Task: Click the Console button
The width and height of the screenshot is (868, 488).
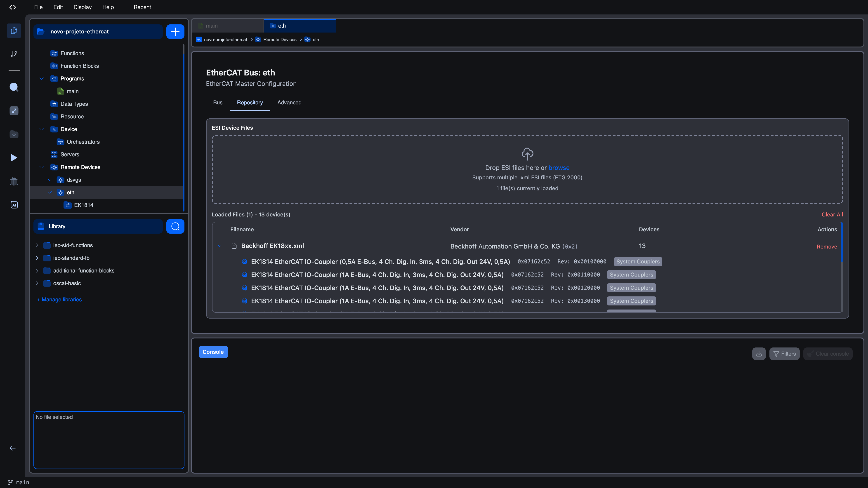Action: pyautogui.click(x=213, y=352)
